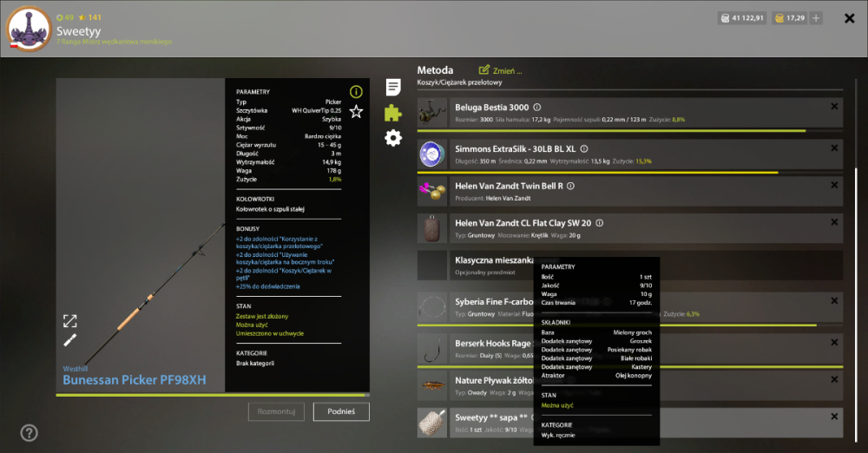The width and height of the screenshot is (868, 453).
Task: Select Berserk Hooks Rage hook thumbnail
Action: (431, 349)
